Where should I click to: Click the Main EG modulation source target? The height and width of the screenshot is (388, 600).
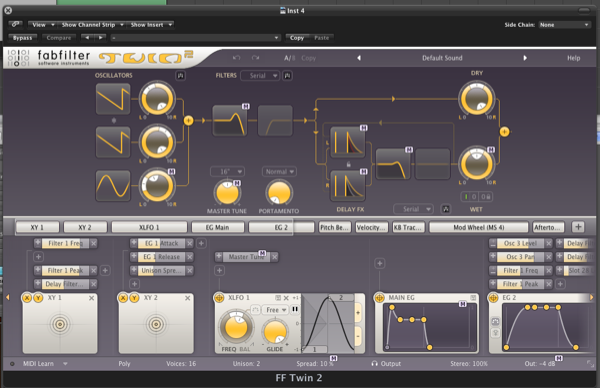point(379,298)
